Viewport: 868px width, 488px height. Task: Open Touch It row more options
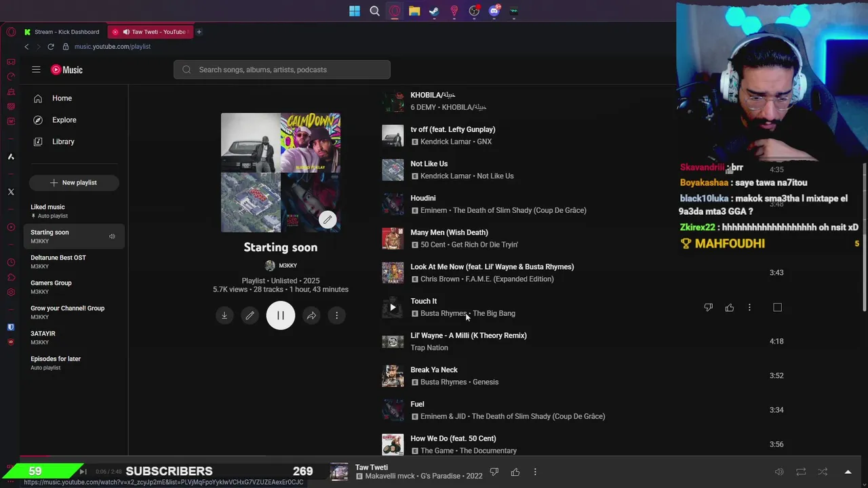[749, 308]
